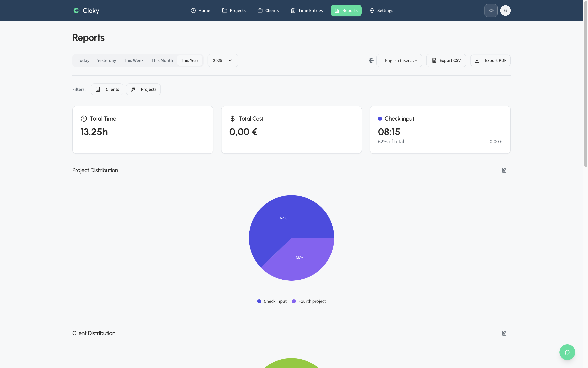The image size is (588, 368).
Task: Click the Export CSV button
Action: tap(446, 60)
